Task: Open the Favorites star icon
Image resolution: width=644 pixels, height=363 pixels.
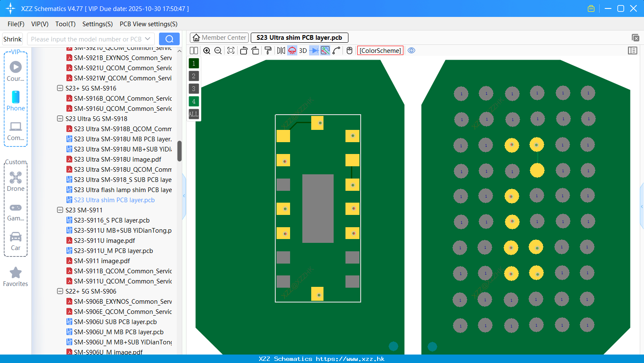Action: point(16,277)
